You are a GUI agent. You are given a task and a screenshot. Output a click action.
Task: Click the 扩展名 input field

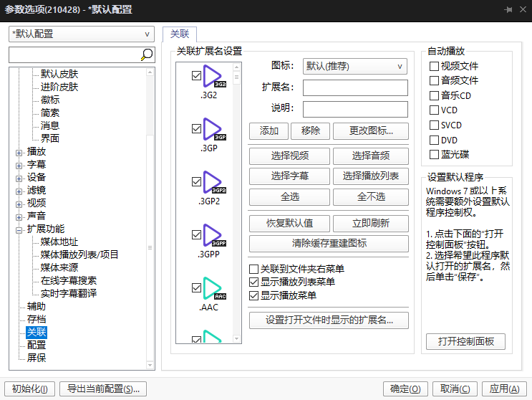coord(355,87)
